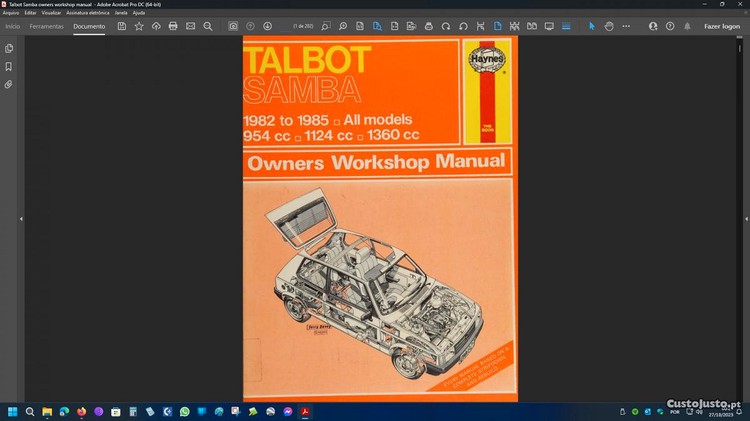
Task: Activate the Hand pan tool
Action: [x=608, y=26]
